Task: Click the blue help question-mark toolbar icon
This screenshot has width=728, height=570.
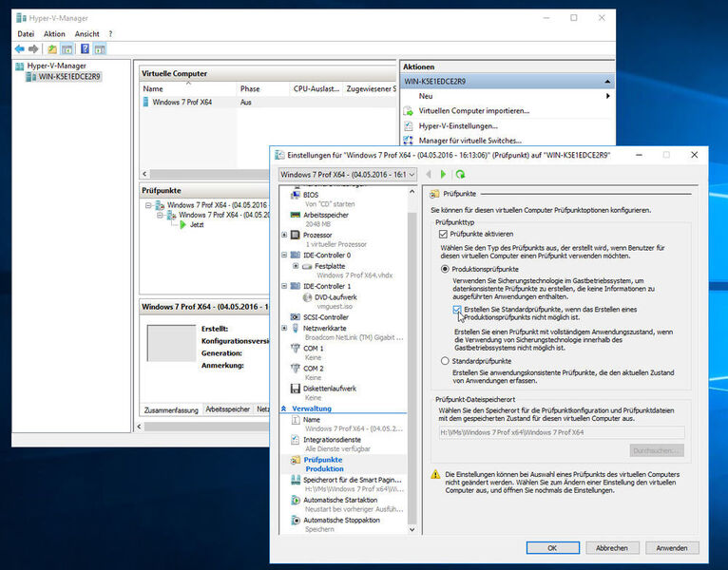Action: pyautogui.click(x=85, y=48)
